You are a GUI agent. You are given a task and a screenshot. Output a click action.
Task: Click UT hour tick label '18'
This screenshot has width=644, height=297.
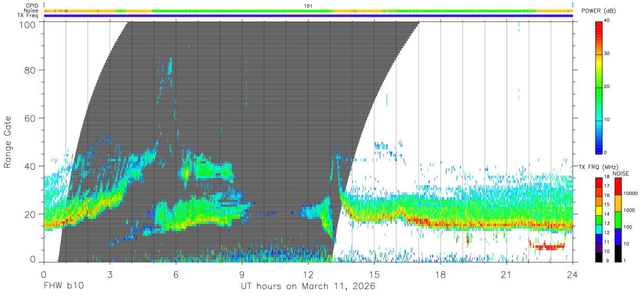pyautogui.click(x=440, y=274)
